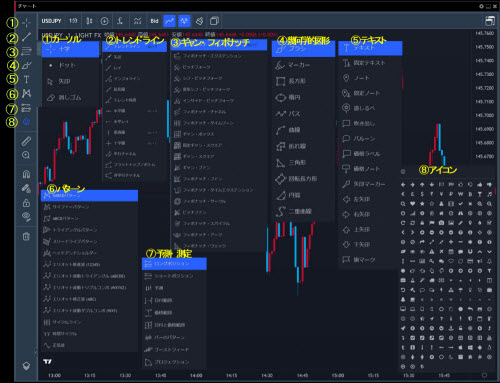
Task: Choose サイクルライン cycle lines pattern item
Action: 89,322
